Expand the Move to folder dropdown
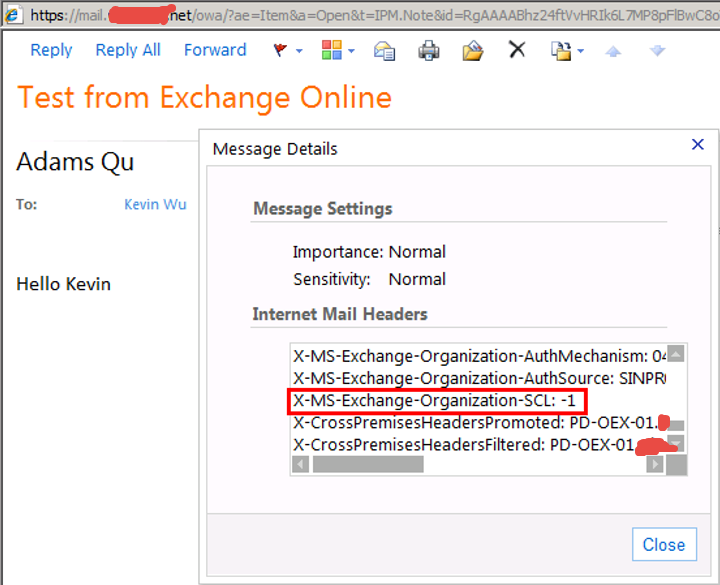720x585 pixels. (x=580, y=51)
